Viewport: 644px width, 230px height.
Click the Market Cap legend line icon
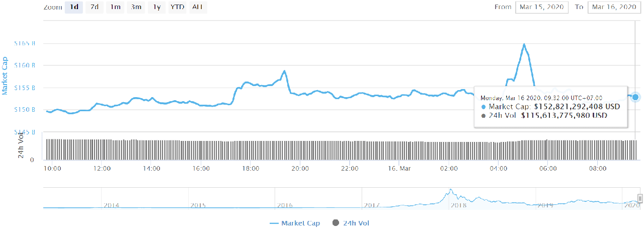pos(274,223)
